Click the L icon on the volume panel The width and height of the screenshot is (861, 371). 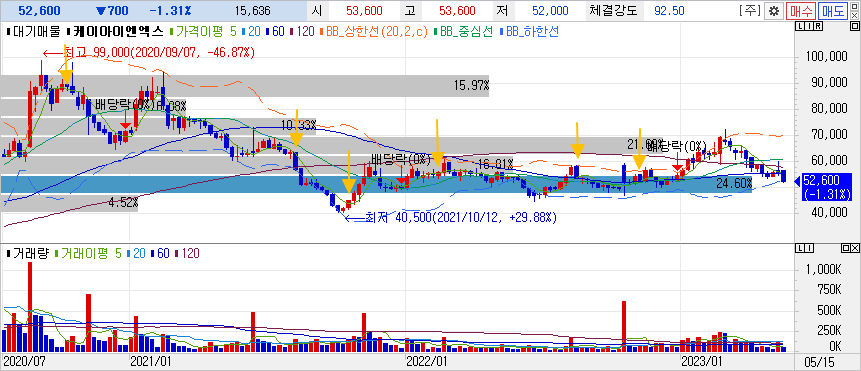[800, 249]
